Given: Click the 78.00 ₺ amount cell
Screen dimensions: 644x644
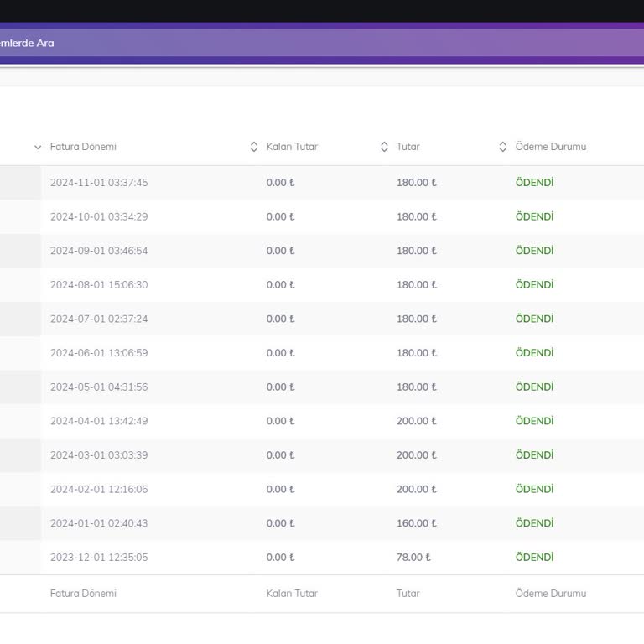Looking at the screenshot, I should click(x=413, y=558).
